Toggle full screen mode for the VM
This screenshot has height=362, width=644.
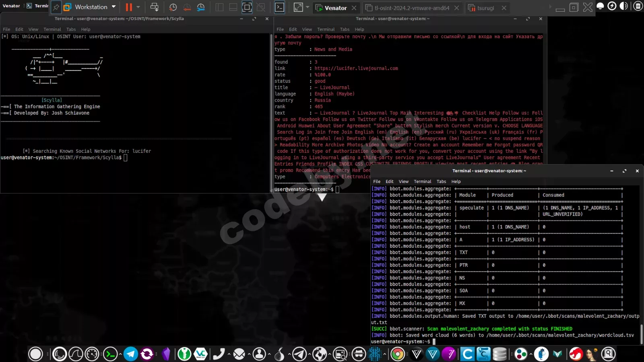coord(246,7)
